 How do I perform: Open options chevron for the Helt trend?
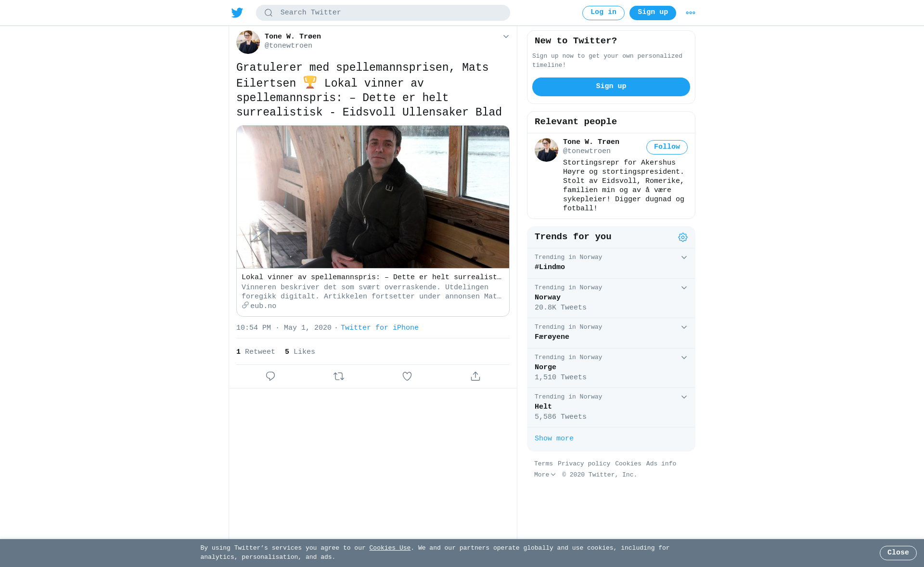tap(684, 397)
